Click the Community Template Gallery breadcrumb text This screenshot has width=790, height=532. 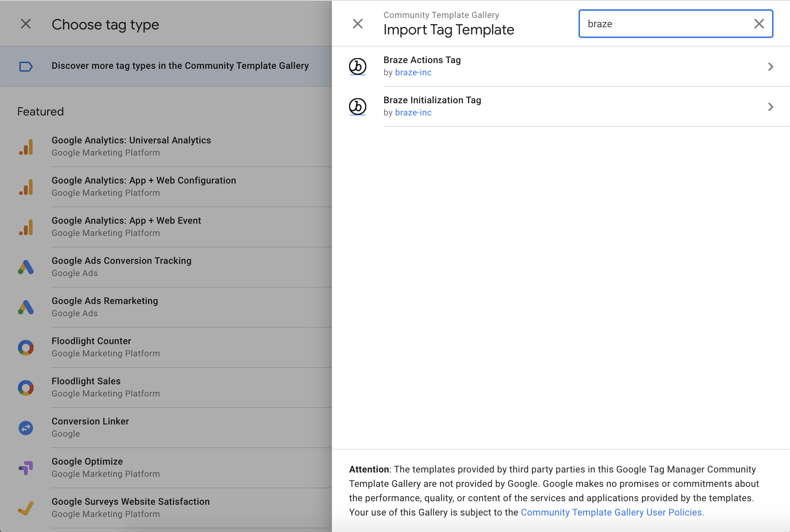click(441, 15)
